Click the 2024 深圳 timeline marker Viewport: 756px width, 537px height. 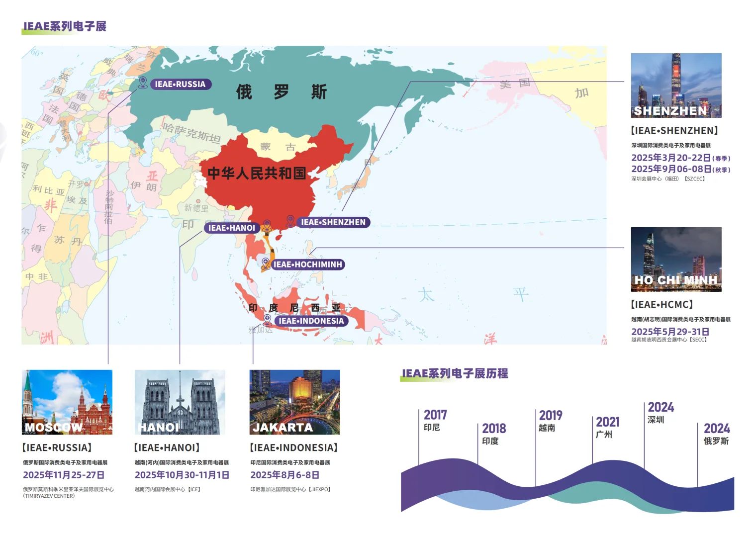(x=661, y=413)
